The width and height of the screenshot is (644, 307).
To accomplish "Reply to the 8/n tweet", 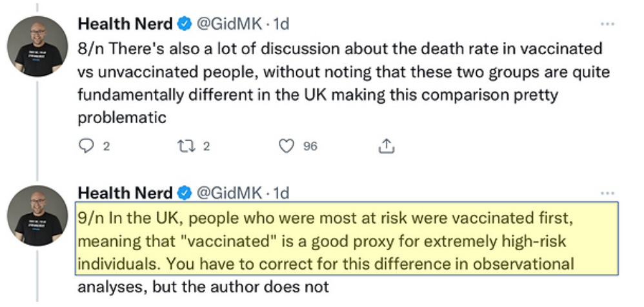I will tap(86, 146).
